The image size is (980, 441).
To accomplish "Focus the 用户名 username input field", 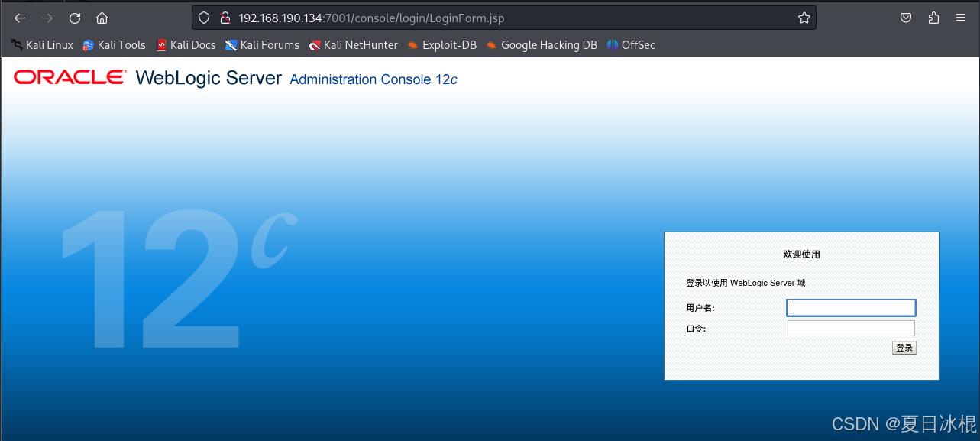I will [851, 307].
